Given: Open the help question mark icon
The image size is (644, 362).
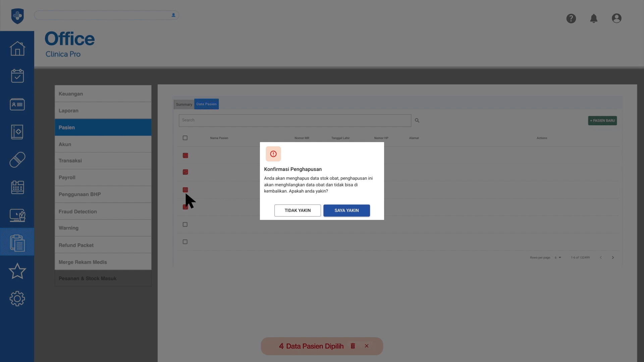Looking at the screenshot, I should (571, 18).
